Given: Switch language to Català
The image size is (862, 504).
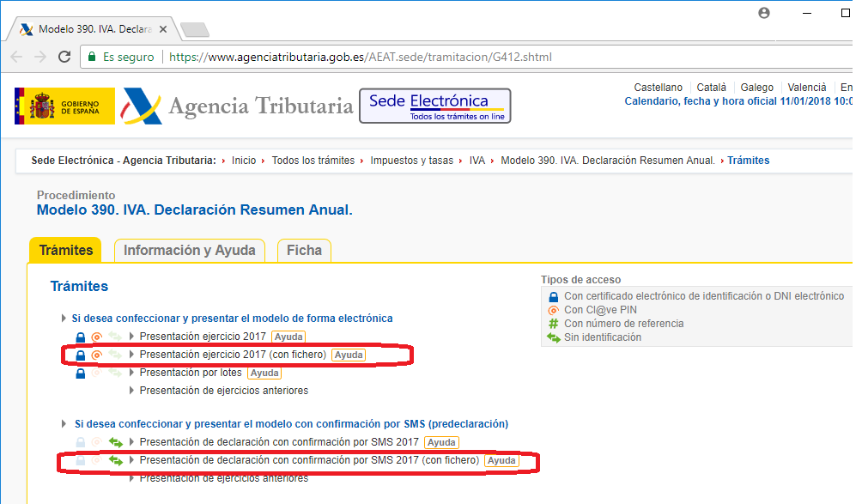Looking at the screenshot, I should point(712,88).
